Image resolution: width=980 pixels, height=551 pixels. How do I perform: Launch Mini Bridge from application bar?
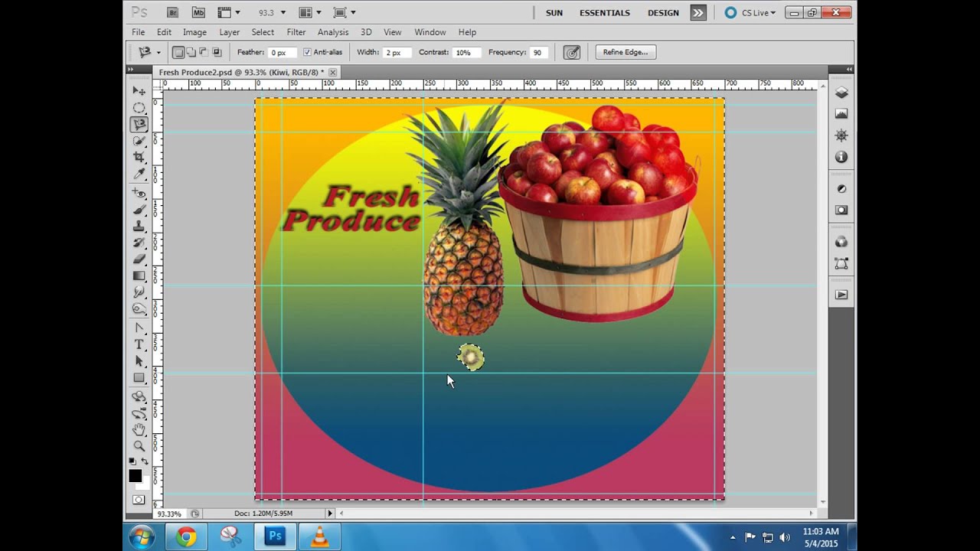pyautogui.click(x=198, y=12)
